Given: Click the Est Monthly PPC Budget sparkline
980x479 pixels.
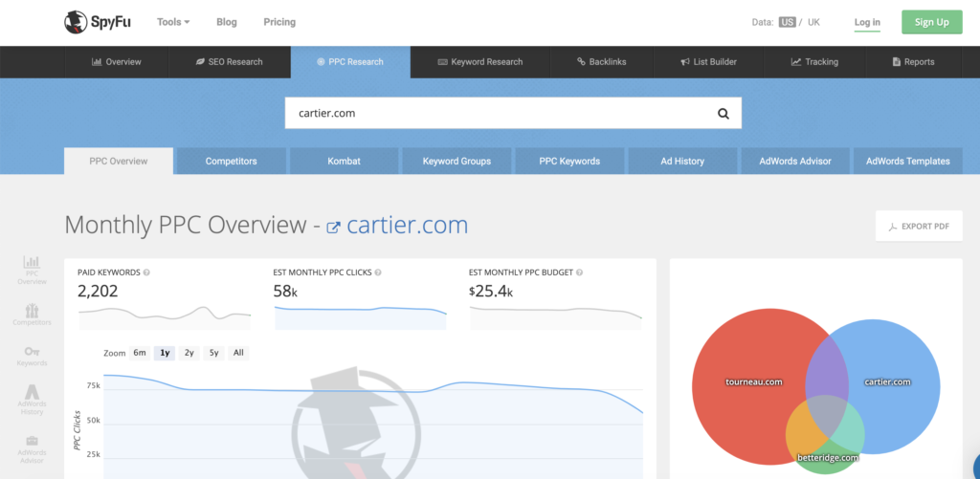Looking at the screenshot, I should (x=556, y=316).
